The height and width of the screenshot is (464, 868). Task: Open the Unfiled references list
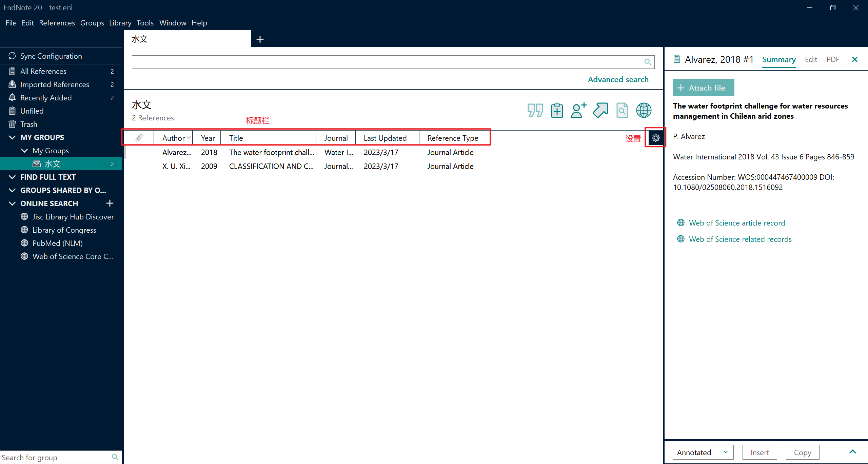61,111
